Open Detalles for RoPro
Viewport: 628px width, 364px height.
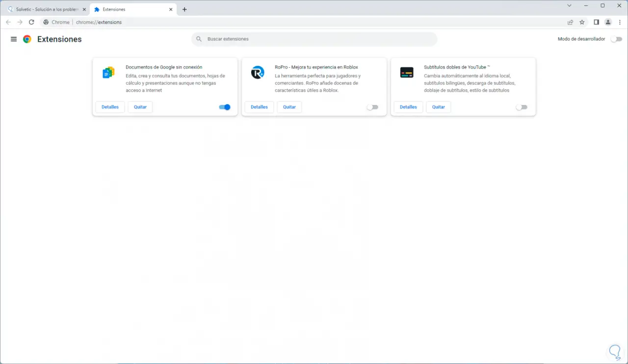pyautogui.click(x=260, y=107)
